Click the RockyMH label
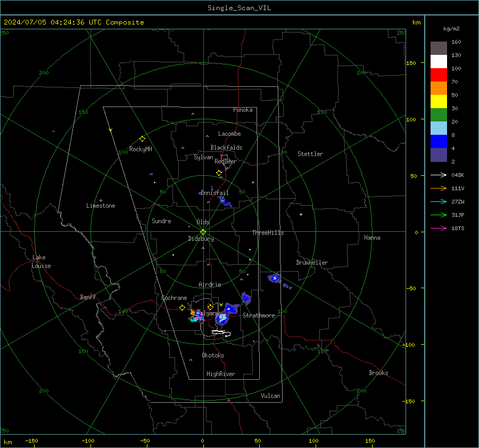Viewport: 479px width, 448px height. 141,149
